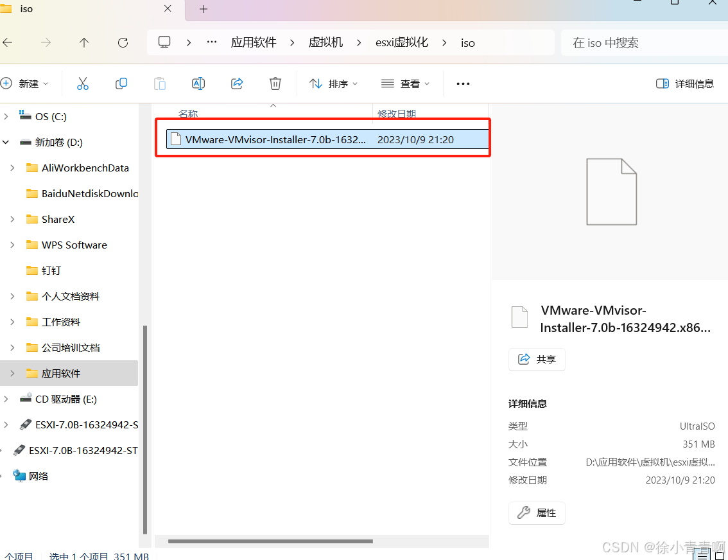Click the 属性 properties button
Image resolution: width=728 pixels, height=560 pixels.
point(537,512)
